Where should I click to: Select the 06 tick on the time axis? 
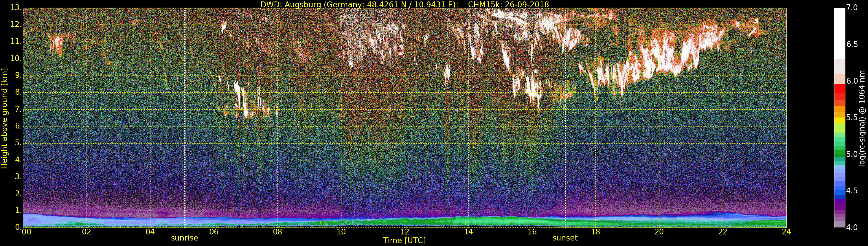pyautogui.click(x=214, y=232)
